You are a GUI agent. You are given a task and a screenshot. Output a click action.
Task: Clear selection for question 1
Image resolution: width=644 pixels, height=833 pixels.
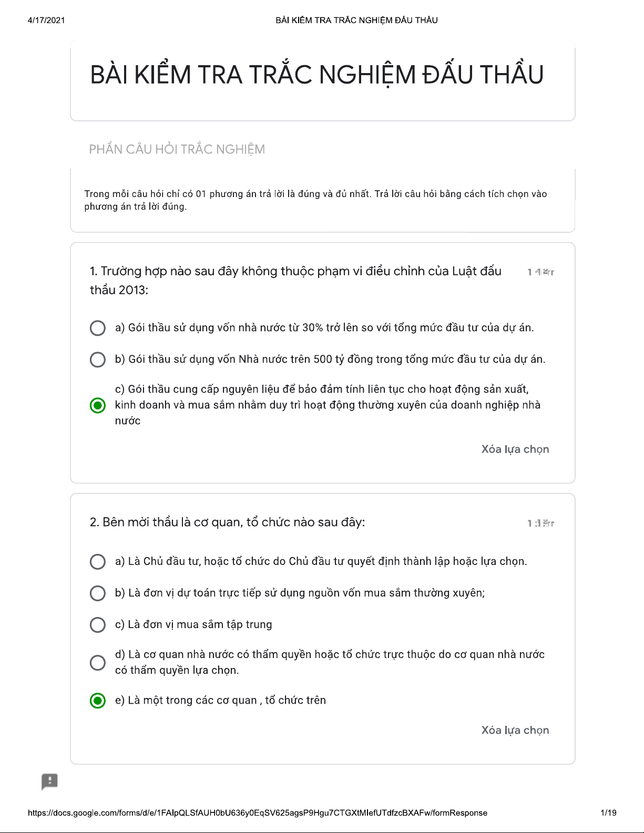tap(515, 449)
